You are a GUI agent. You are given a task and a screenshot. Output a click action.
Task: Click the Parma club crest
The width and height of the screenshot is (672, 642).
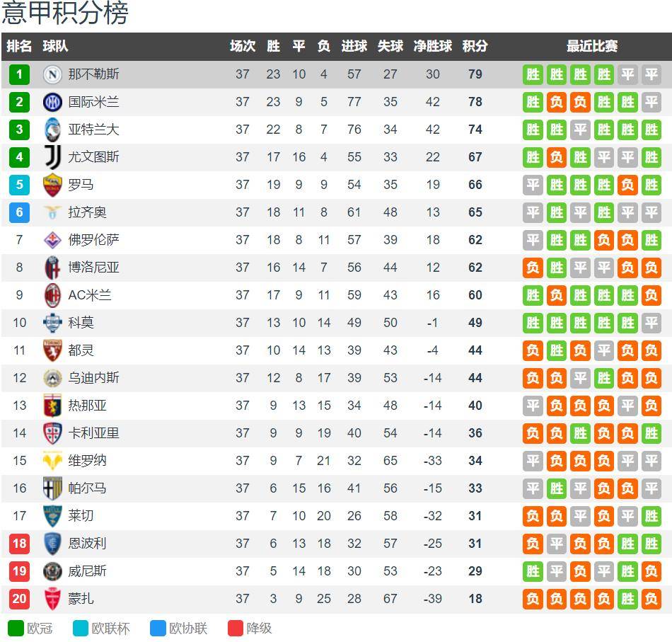pyautogui.click(x=53, y=488)
